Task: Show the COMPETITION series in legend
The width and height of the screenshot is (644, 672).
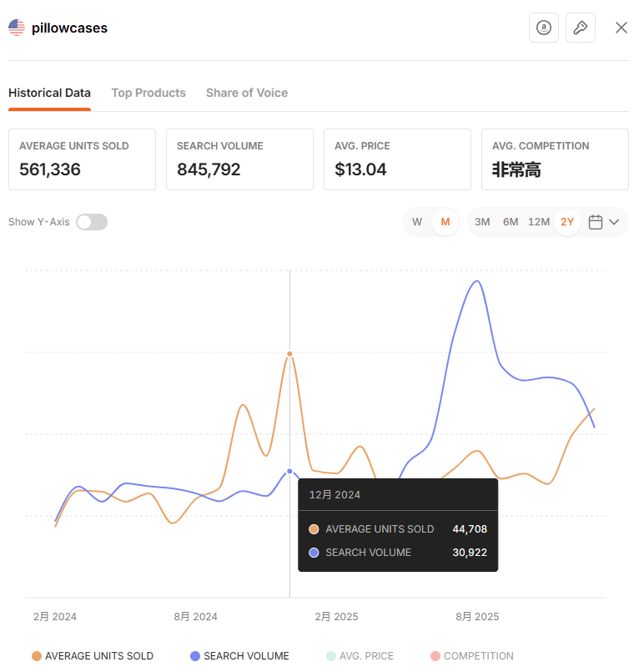Action: pos(478,656)
